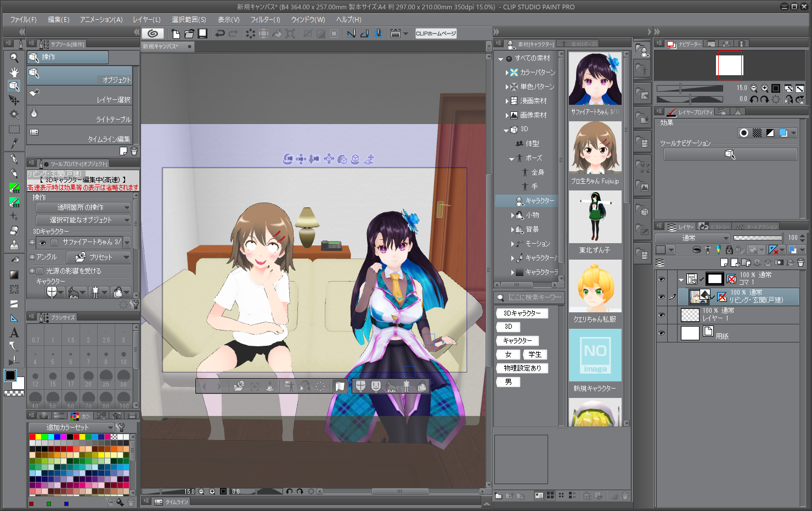This screenshot has height=511, width=812.
Task: Click the flag icon on object launcher
Action: coord(340,386)
